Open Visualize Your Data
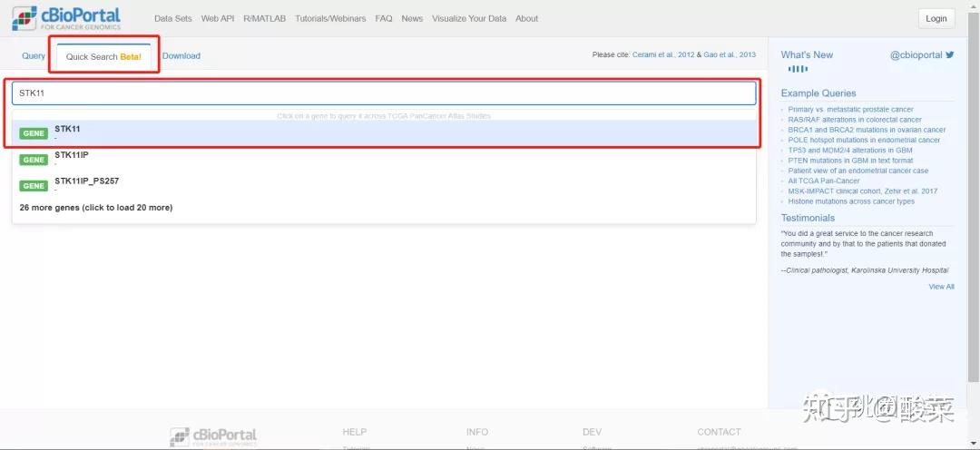The width and height of the screenshot is (980, 450). (x=469, y=19)
